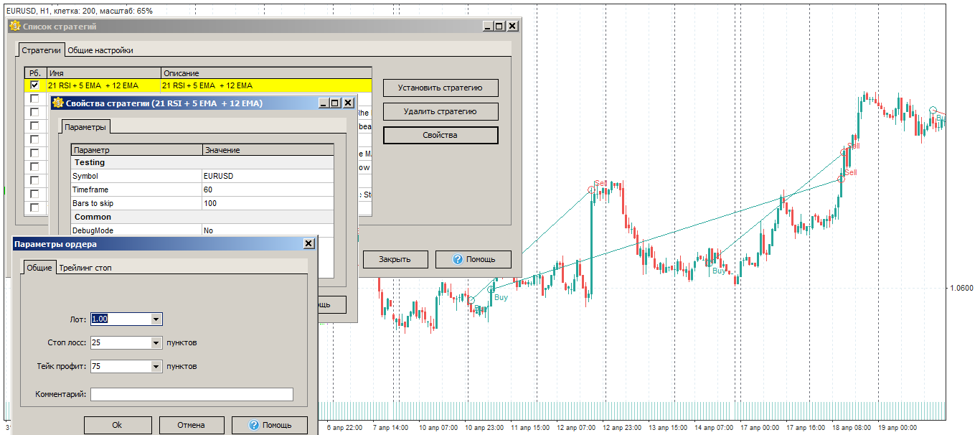Uncheck the 21 RSI + 5 EMA strategy checkbox

pyautogui.click(x=34, y=85)
